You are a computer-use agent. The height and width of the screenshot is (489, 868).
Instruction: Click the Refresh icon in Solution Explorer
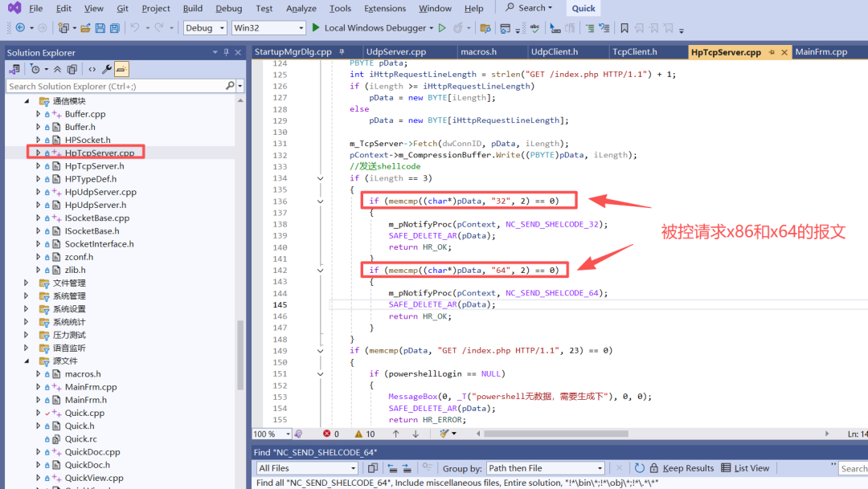(x=72, y=68)
